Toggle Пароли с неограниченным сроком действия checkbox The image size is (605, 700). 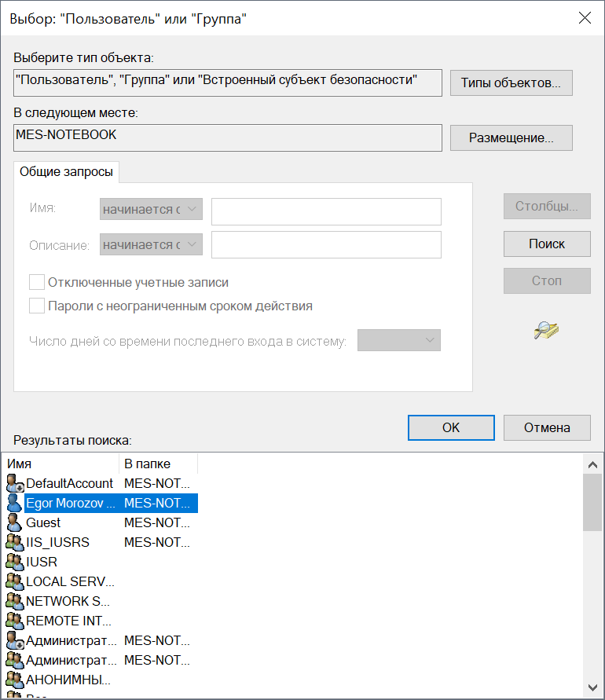[37, 306]
